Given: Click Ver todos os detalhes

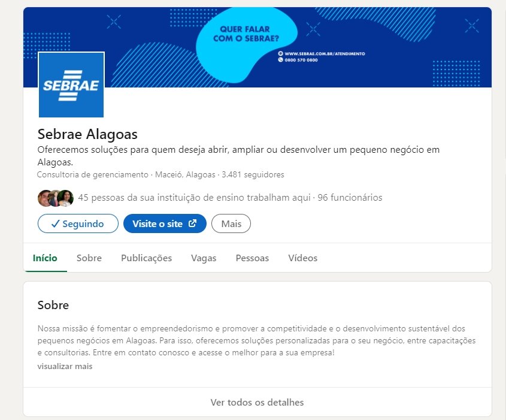Looking at the screenshot, I should coord(257,402).
